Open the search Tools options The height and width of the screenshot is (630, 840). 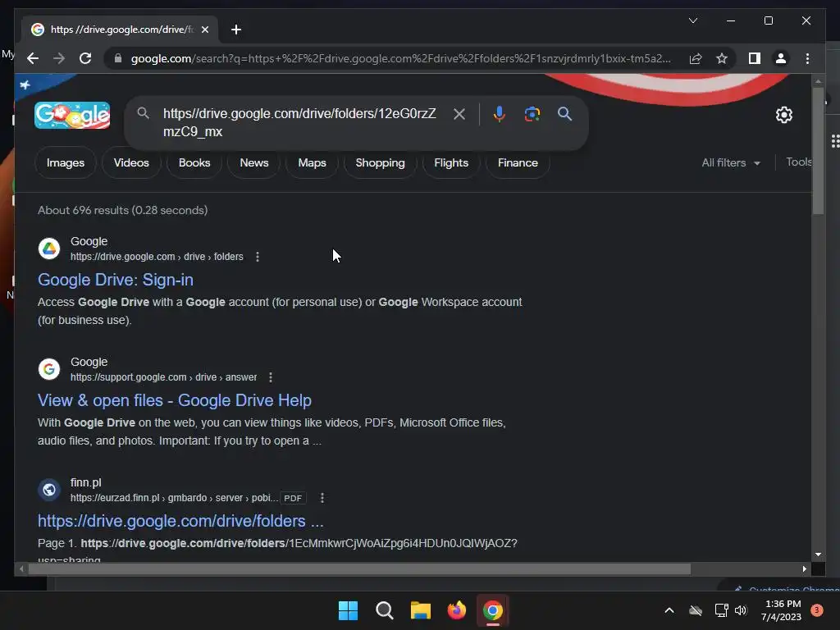[798, 162]
